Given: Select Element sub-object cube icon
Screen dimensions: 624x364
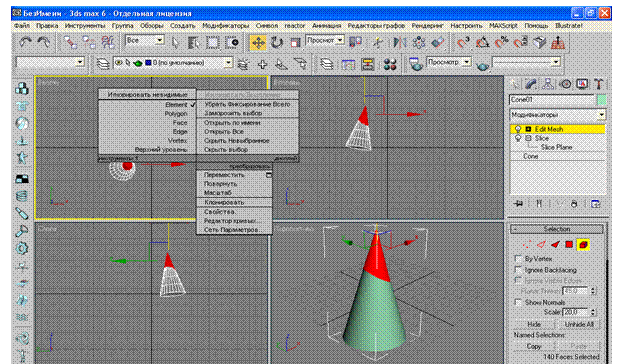Looking at the screenshot, I should (583, 244).
